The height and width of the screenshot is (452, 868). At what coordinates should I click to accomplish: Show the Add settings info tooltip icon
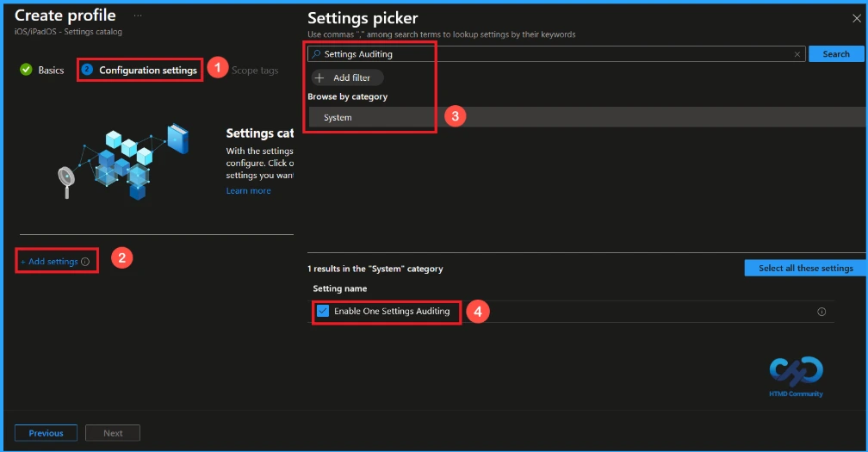[x=85, y=262]
